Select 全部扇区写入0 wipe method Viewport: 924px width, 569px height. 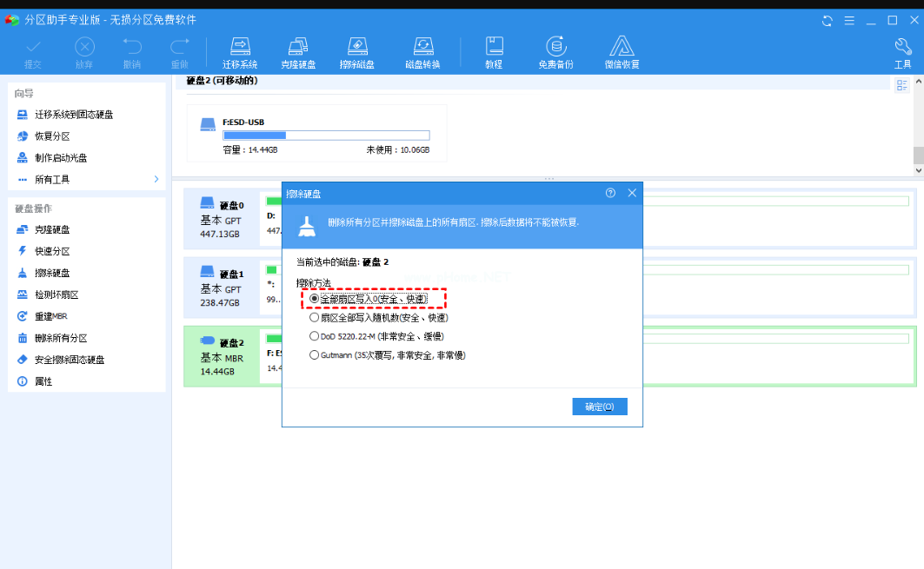(315, 299)
